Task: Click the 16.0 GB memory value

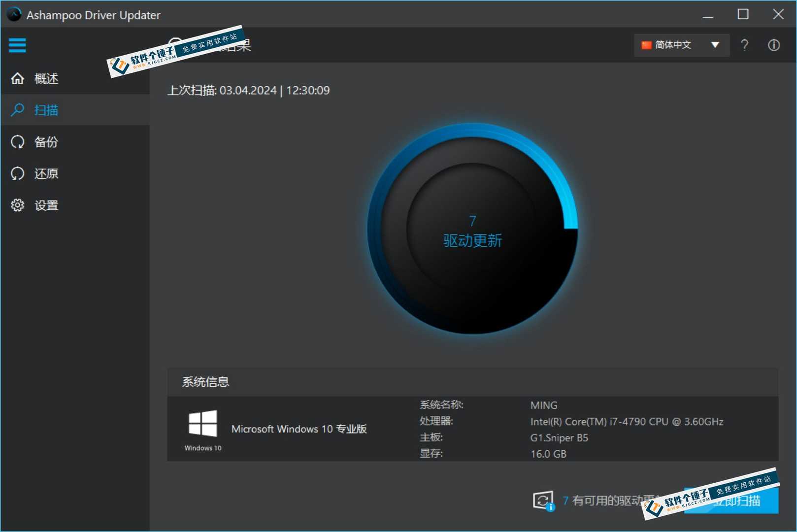Action: tap(548, 454)
